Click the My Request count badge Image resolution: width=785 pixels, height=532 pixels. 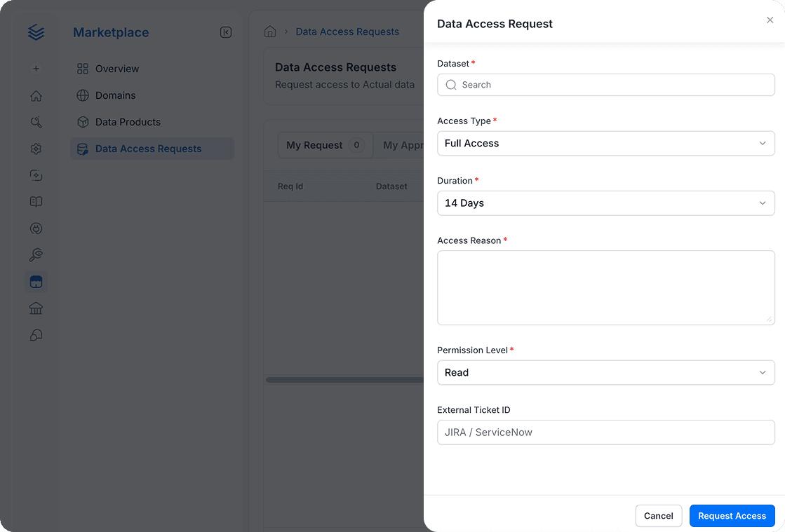356,145
